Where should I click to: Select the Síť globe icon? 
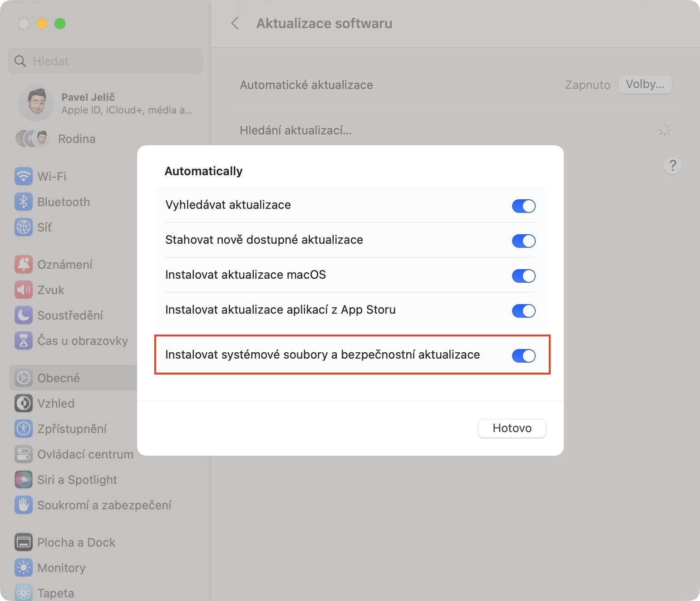(24, 227)
